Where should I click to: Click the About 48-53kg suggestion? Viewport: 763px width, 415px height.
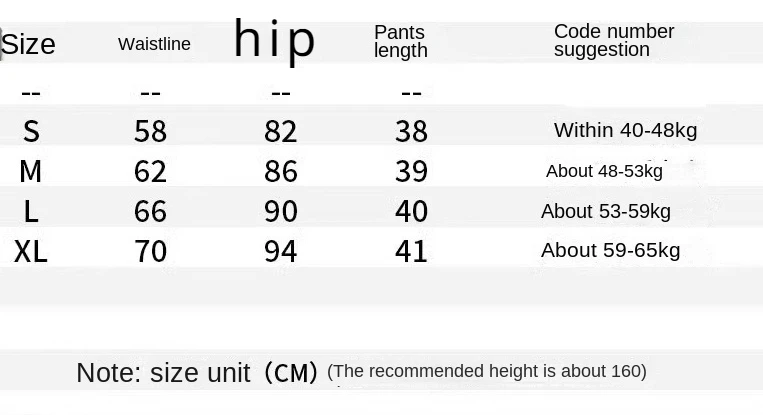point(604,171)
